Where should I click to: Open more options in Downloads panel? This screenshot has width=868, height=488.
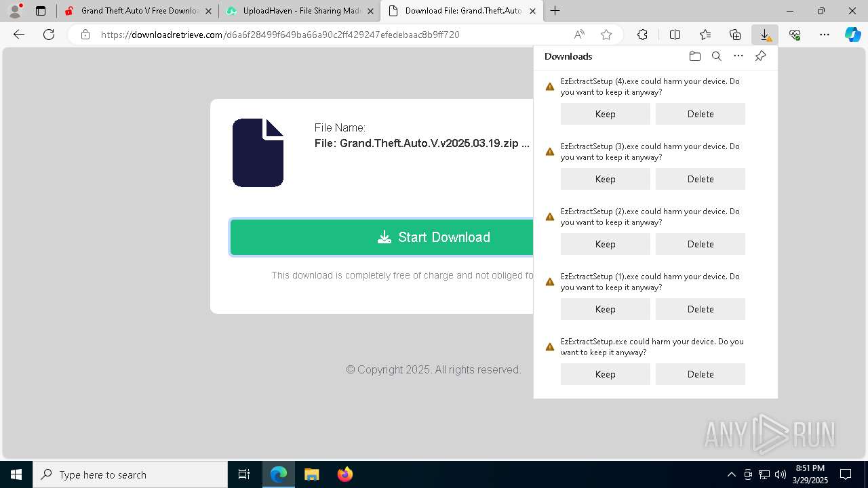point(738,56)
